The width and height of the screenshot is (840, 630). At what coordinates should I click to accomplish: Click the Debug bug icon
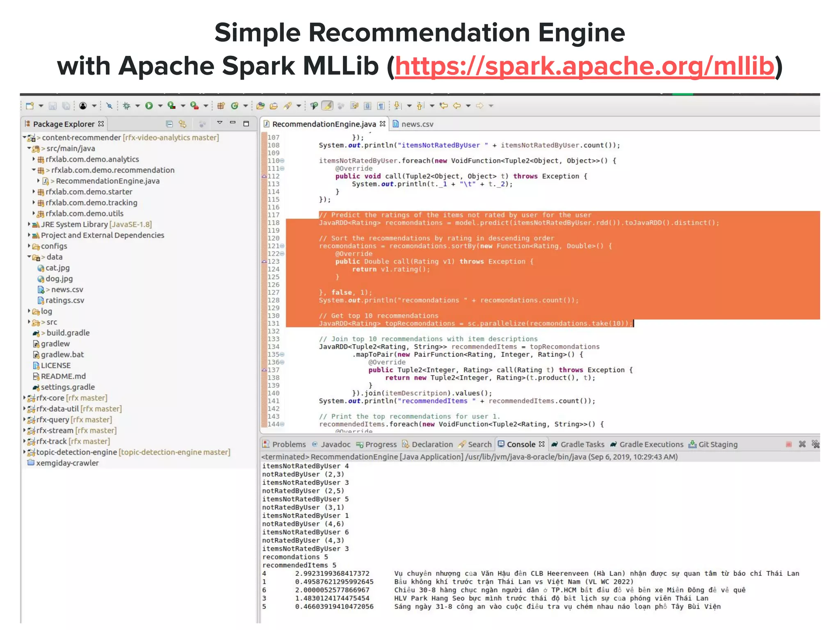pos(126,106)
